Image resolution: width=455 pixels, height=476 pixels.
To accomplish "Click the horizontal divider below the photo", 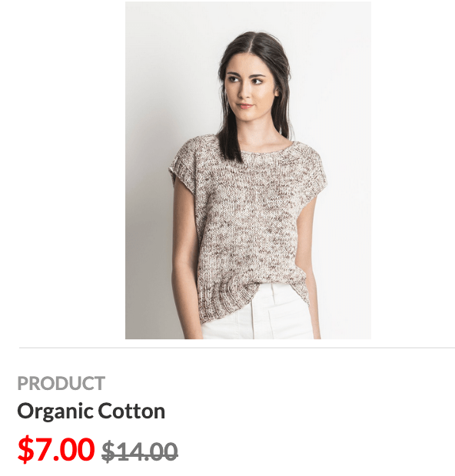I will click(x=237, y=348).
